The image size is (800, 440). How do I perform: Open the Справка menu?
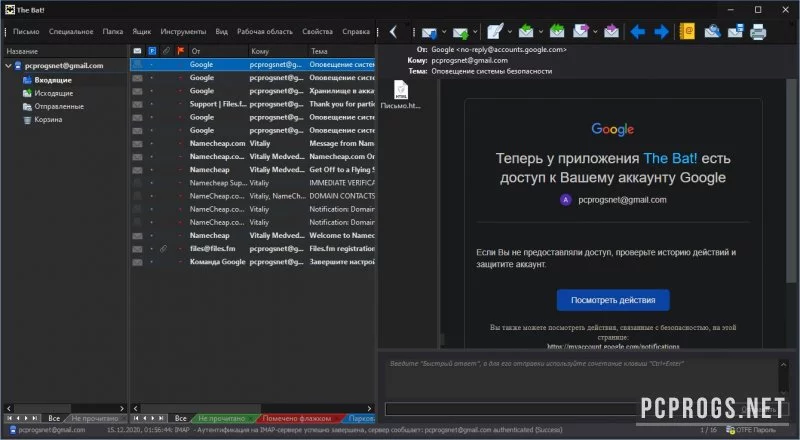tap(356, 32)
